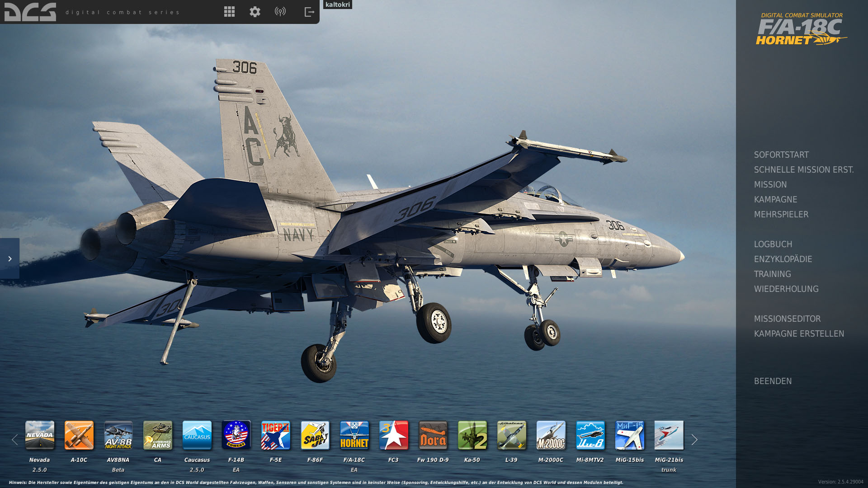Select the MiG-15bis module icon

629,435
